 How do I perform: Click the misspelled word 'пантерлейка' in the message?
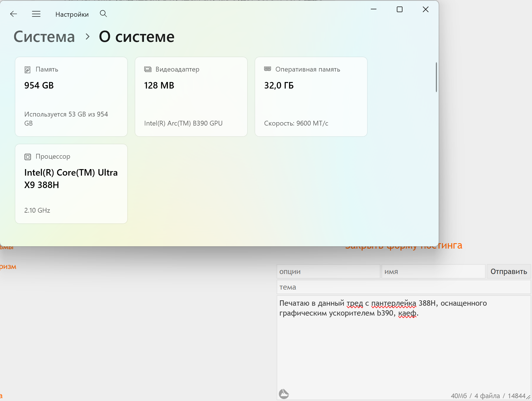point(394,303)
